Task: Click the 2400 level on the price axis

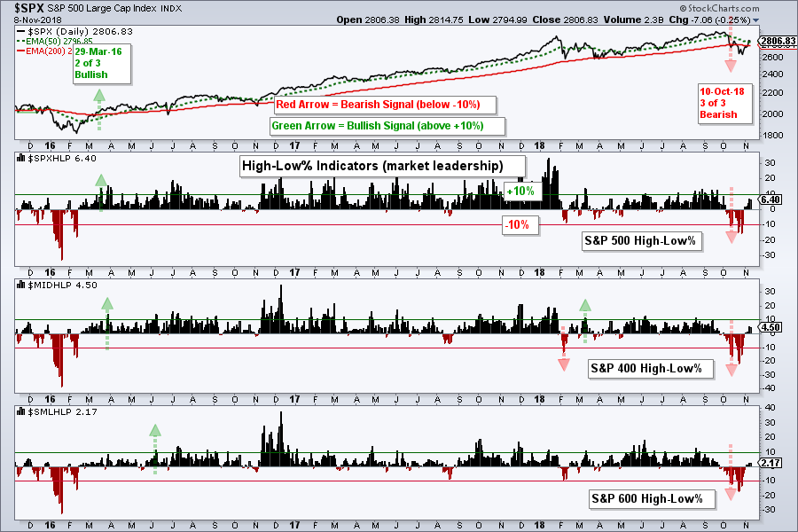Action: (x=772, y=74)
